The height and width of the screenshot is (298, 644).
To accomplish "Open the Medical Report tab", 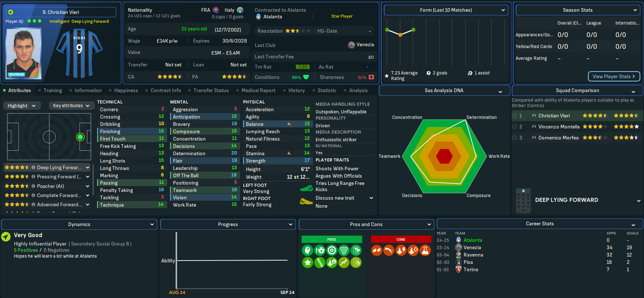I will [x=258, y=90].
